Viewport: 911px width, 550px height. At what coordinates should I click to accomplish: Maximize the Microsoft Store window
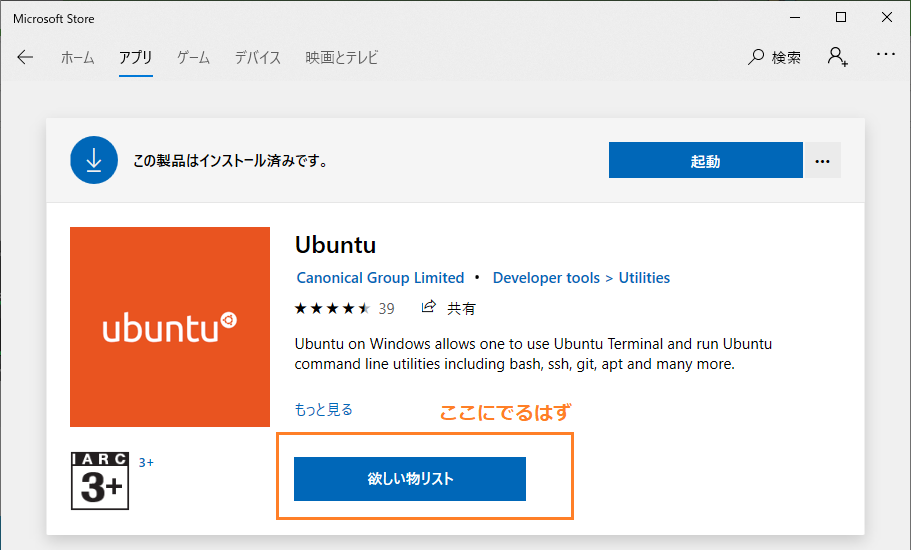pyautogui.click(x=841, y=17)
